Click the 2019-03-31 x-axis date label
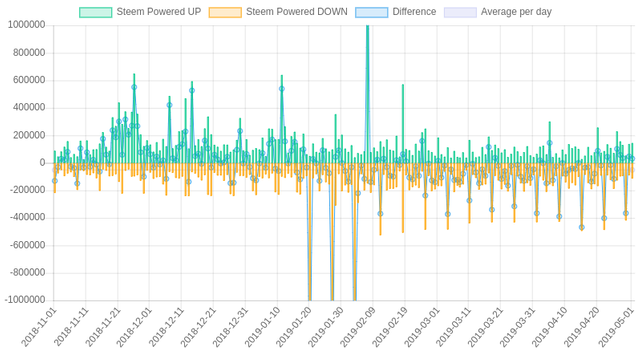Viewport: 640px width, 361px height. [517, 327]
